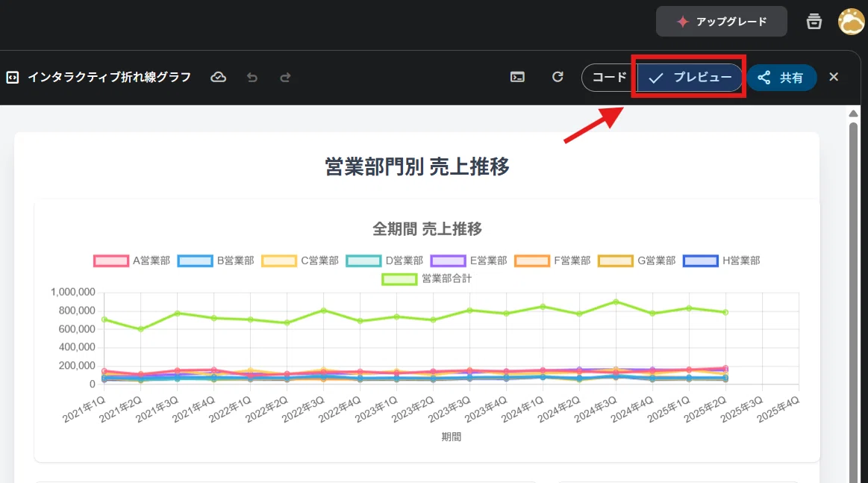The height and width of the screenshot is (483, 868).
Task: Open the library stack icon
Action: point(814,22)
